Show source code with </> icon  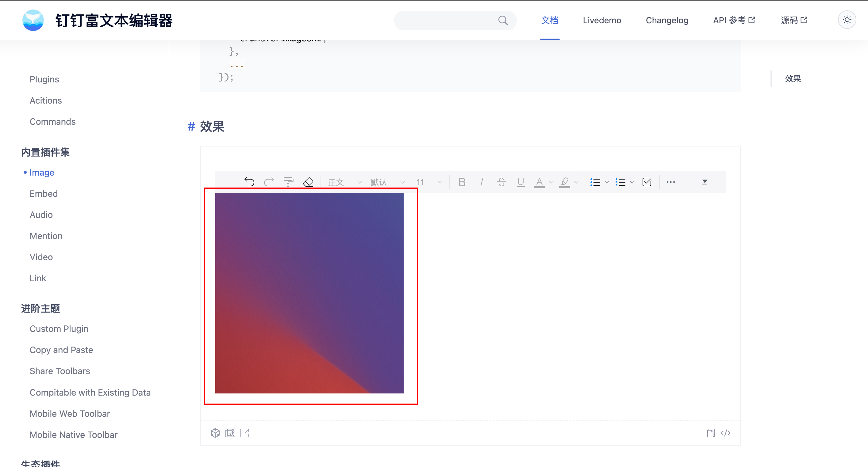click(725, 433)
